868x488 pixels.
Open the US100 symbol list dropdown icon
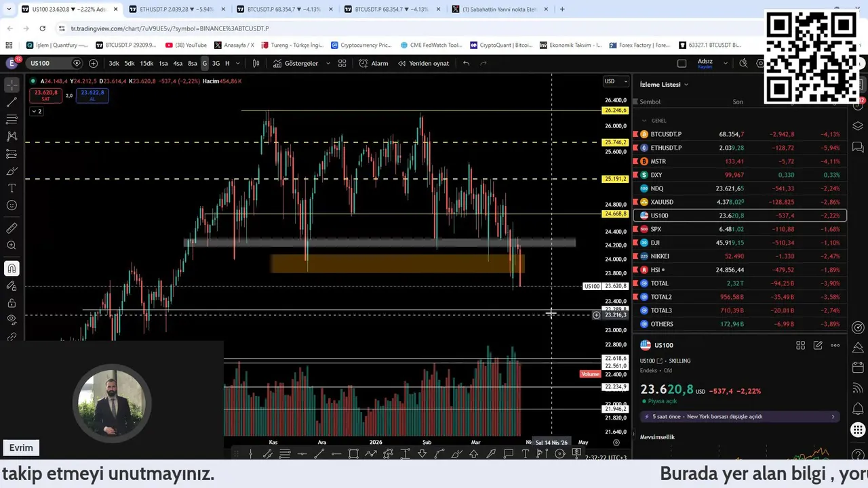(77, 63)
